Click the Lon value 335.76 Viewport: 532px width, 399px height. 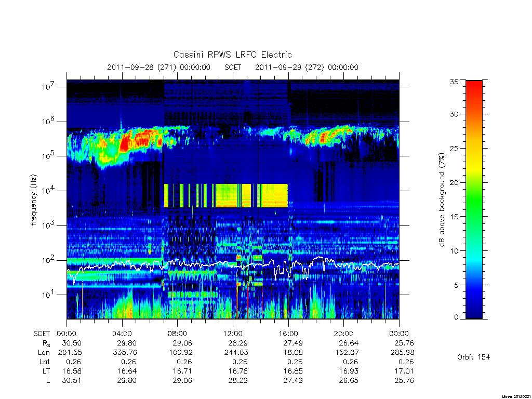pos(125,353)
